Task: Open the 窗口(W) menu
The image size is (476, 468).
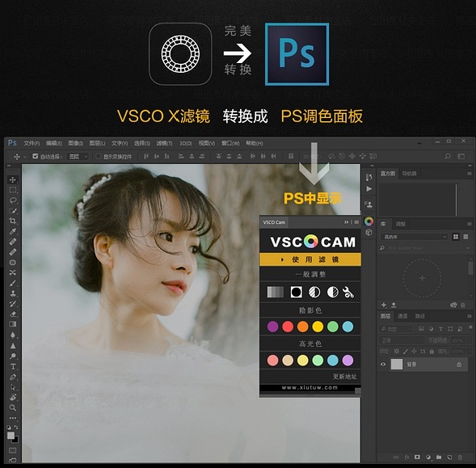Action: tap(230, 143)
